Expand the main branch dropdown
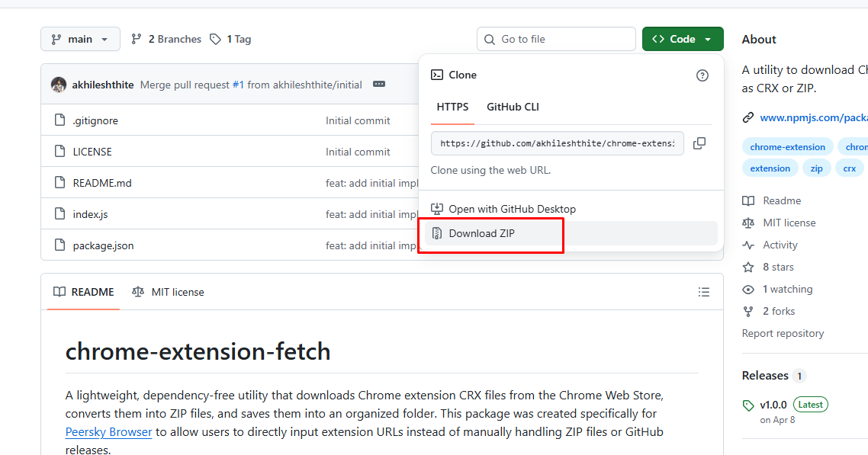Viewport: 868px width, 455px height. point(80,39)
